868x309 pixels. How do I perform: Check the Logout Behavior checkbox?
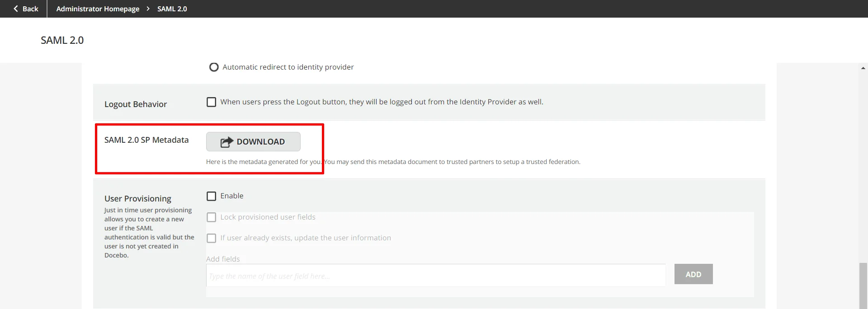click(x=211, y=102)
